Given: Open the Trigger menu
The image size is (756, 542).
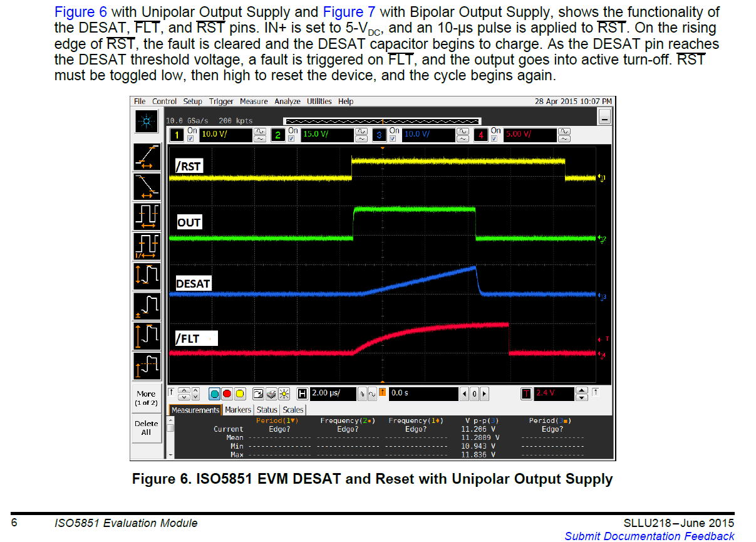Looking at the screenshot, I should (x=221, y=102).
